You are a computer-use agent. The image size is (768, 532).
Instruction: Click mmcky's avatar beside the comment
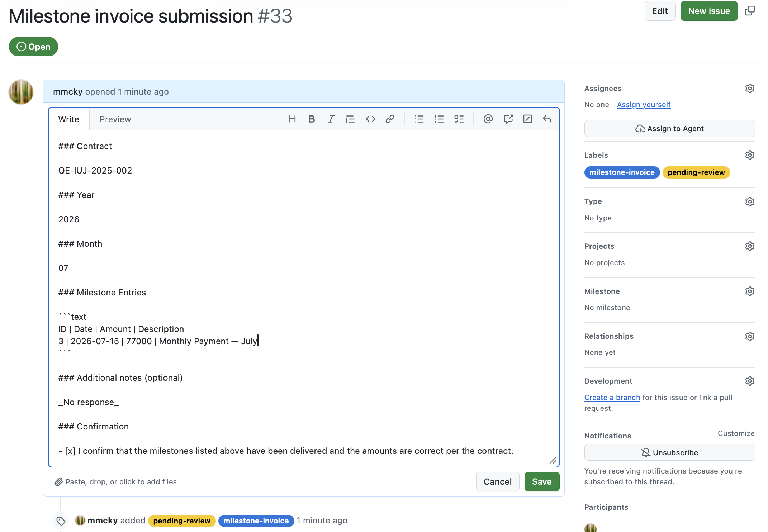pos(21,92)
